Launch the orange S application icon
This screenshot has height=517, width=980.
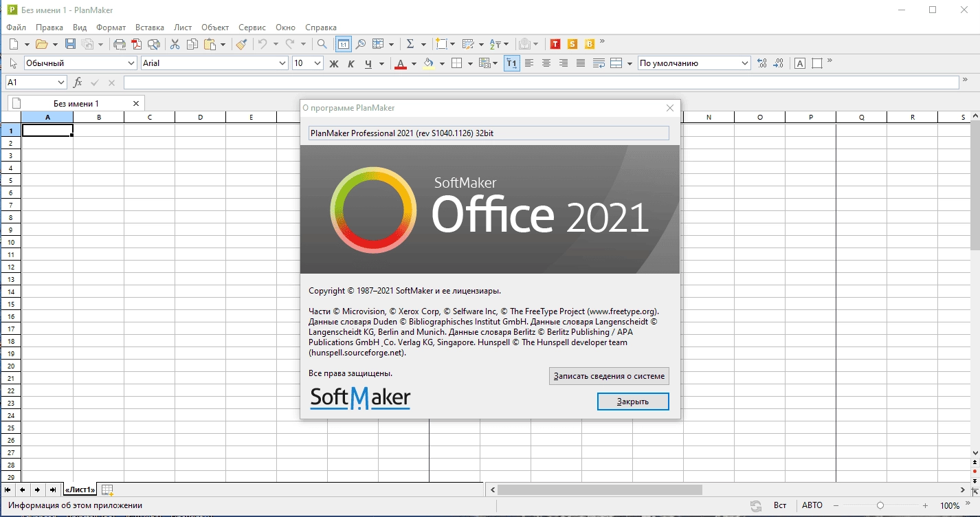572,44
